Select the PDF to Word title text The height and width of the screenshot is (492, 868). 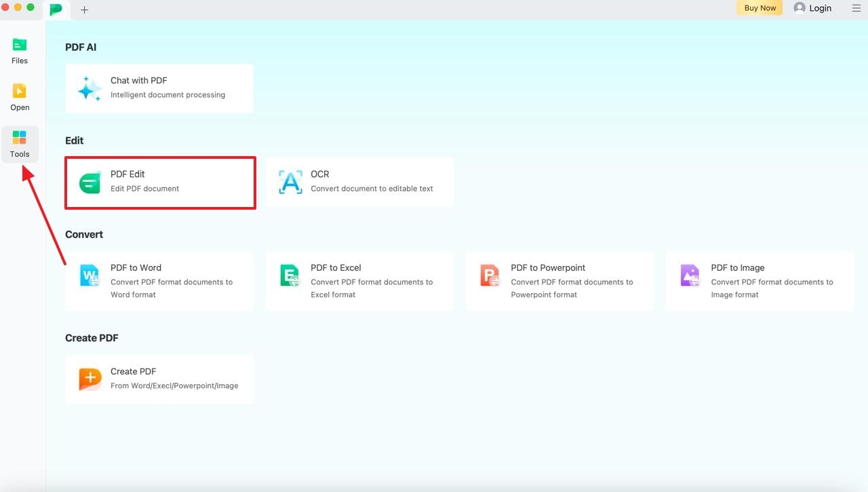(136, 267)
